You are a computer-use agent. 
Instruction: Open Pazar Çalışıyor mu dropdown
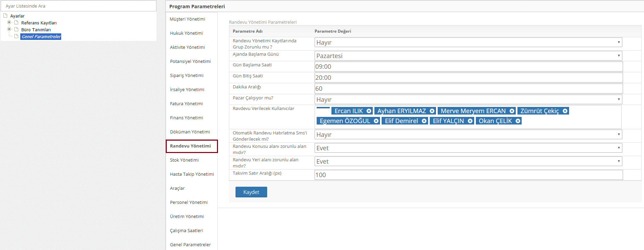pyautogui.click(x=468, y=99)
